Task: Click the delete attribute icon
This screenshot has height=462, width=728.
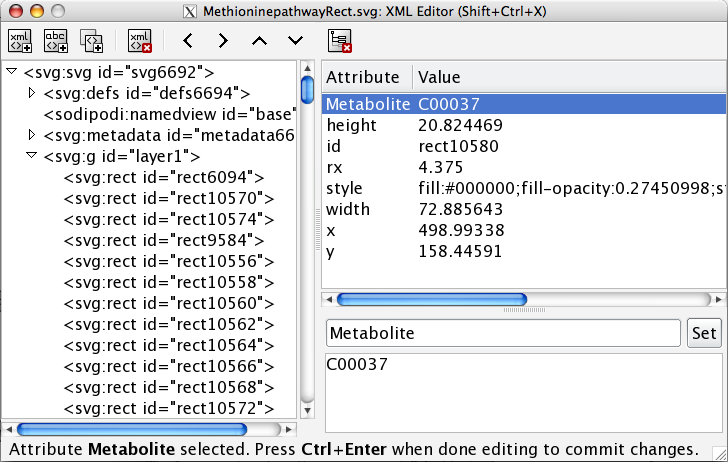Action: pyautogui.click(x=340, y=41)
